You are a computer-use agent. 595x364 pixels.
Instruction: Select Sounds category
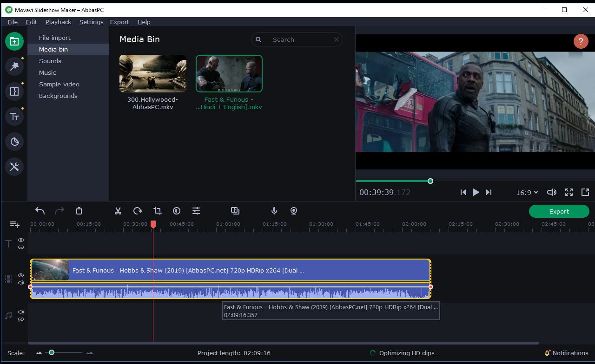68,61
